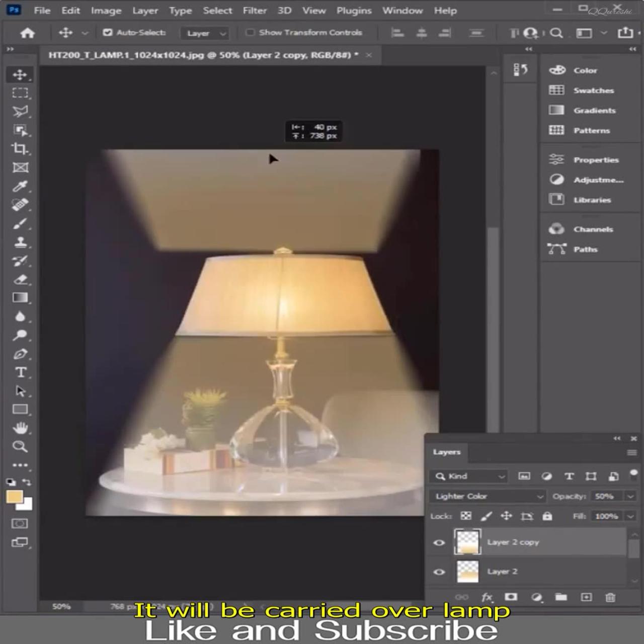Open the History panel icon
The height and width of the screenshot is (644, 644).
coord(520,70)
